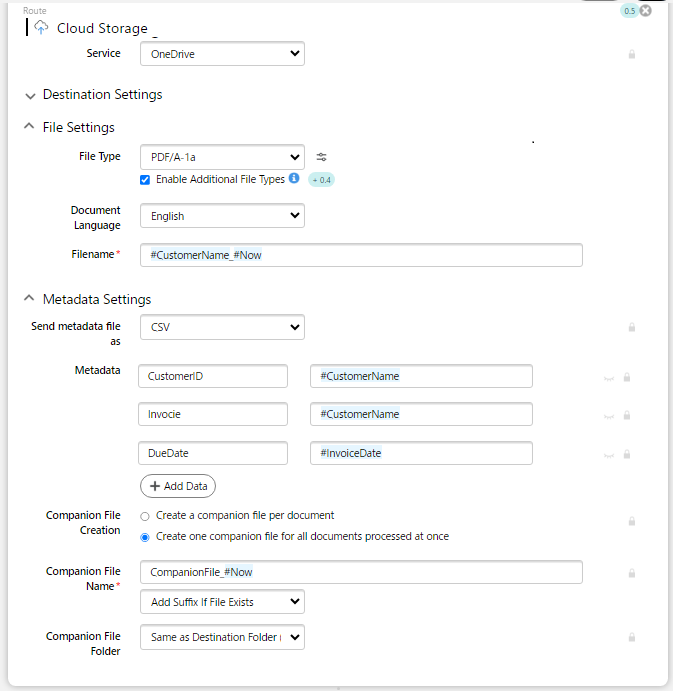Lock the Invocie metadata row
Screen dimensions: 673x691
[x=627, y=415]
